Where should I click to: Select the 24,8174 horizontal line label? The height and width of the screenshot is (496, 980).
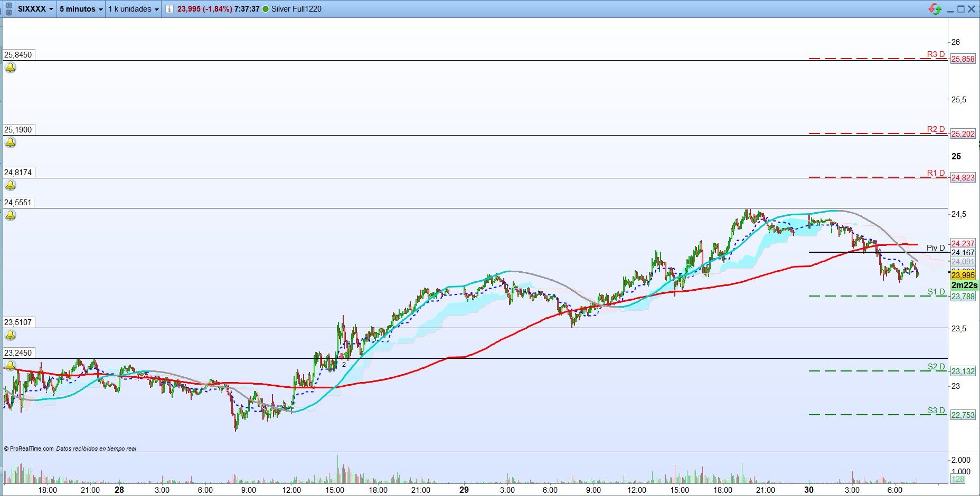coord(18,173)
